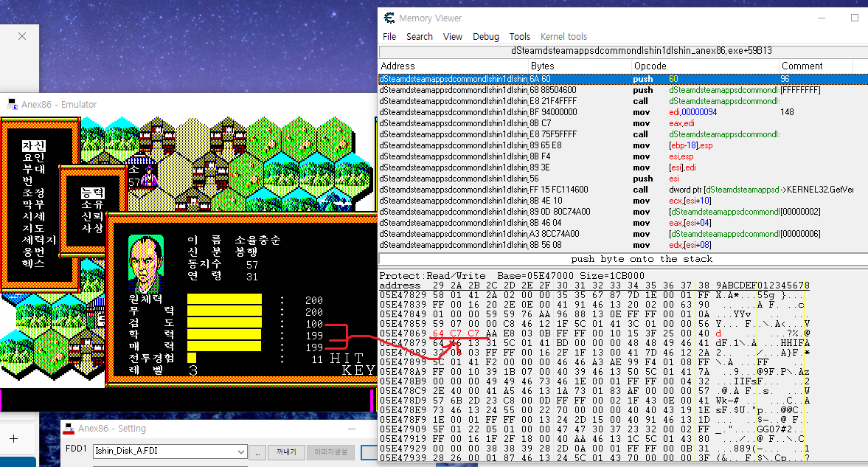Select 막부 in the game's main menu
This screenshot has width=868, height=467.
coord(34,204)
